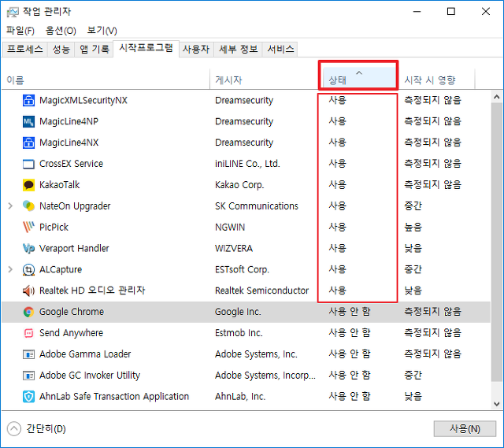Select the Send Anywhere row name

pyautogui.click(x=71, y=333)
